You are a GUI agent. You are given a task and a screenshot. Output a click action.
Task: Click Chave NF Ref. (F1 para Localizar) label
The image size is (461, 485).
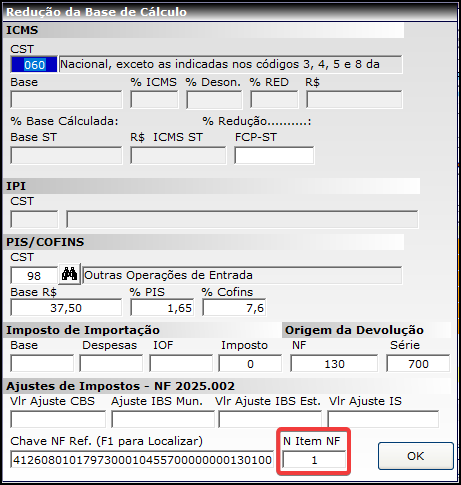pyautogui.click(x=106, y=441)
